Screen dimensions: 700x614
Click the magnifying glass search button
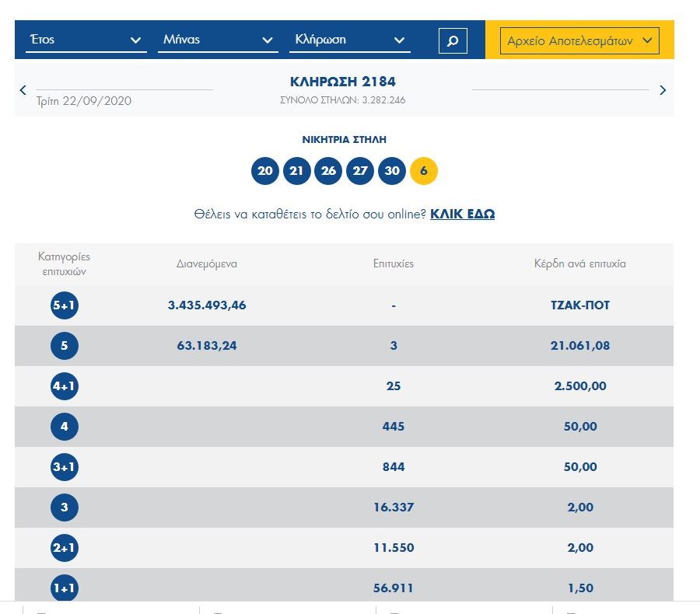coord(453,40)
